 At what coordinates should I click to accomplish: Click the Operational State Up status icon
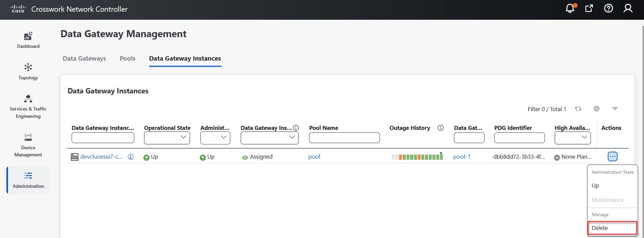[146, 157]
